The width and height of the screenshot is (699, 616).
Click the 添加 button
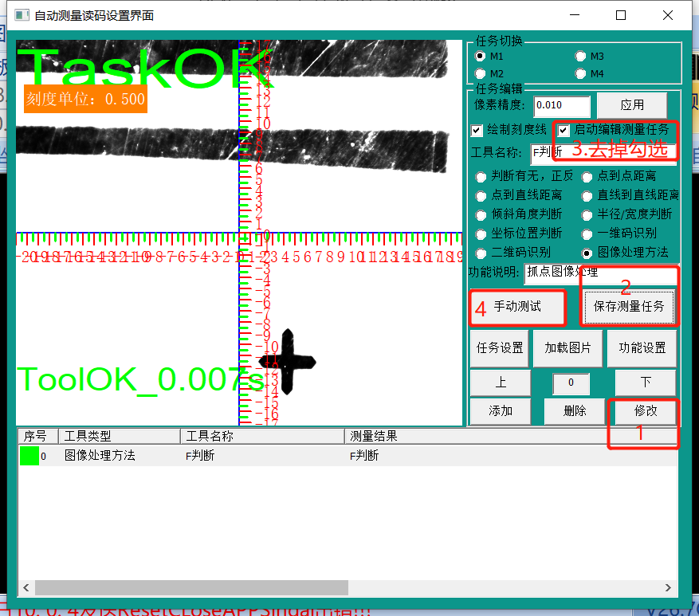(500, 411)
